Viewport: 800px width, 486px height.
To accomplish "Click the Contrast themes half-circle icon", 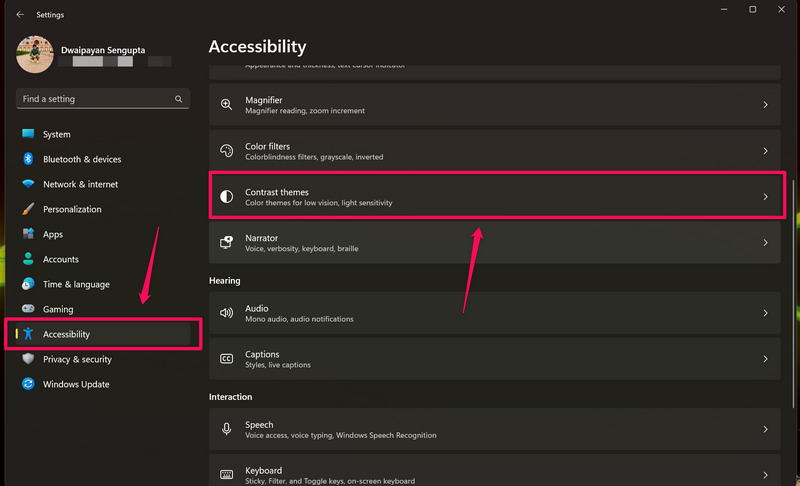I will [x=226, y=197].
